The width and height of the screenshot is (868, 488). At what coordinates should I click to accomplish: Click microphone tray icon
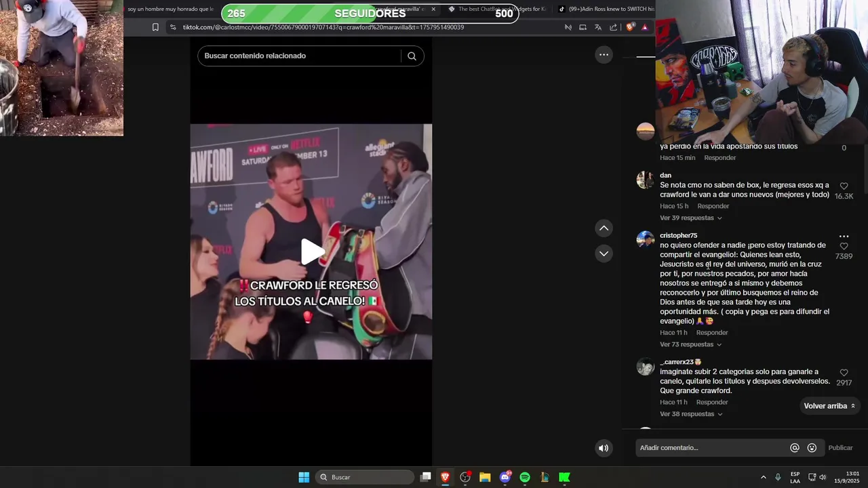(778, 477)
